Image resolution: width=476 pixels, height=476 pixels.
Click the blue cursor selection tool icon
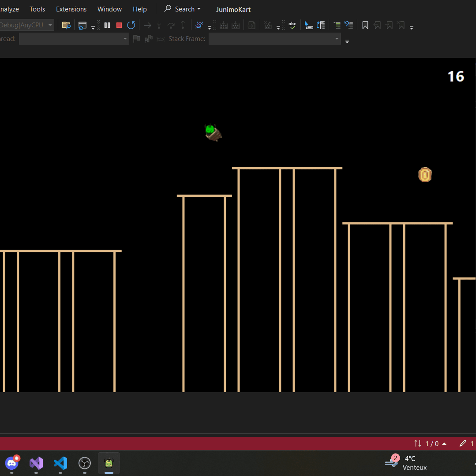309,25
